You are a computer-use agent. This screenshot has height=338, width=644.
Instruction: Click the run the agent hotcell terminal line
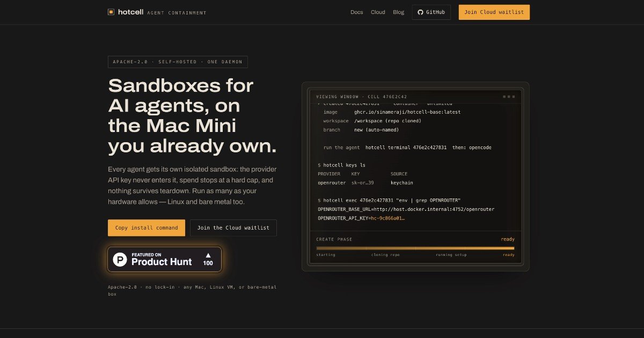tap(407, 148)
